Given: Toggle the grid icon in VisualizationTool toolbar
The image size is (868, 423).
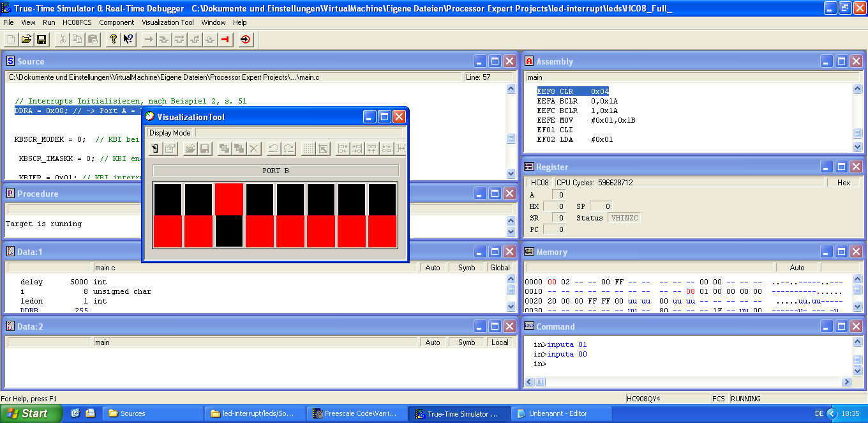Looking at the screenshot, I should [308, 149].
